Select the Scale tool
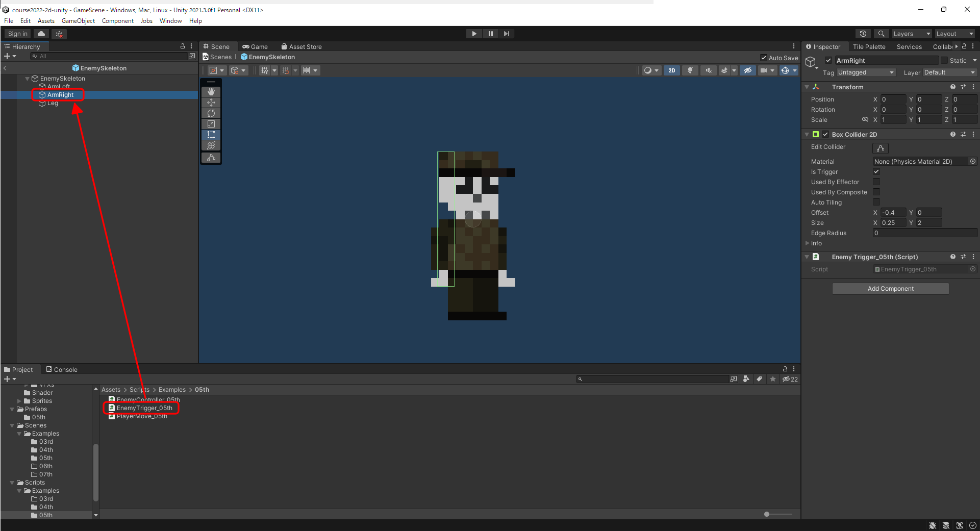980x531 pixels. click(211, 124)
